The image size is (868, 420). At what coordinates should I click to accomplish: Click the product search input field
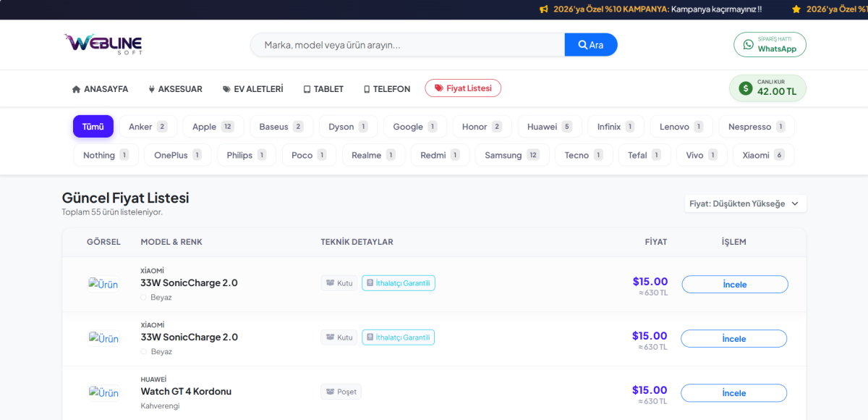[407, 45]
